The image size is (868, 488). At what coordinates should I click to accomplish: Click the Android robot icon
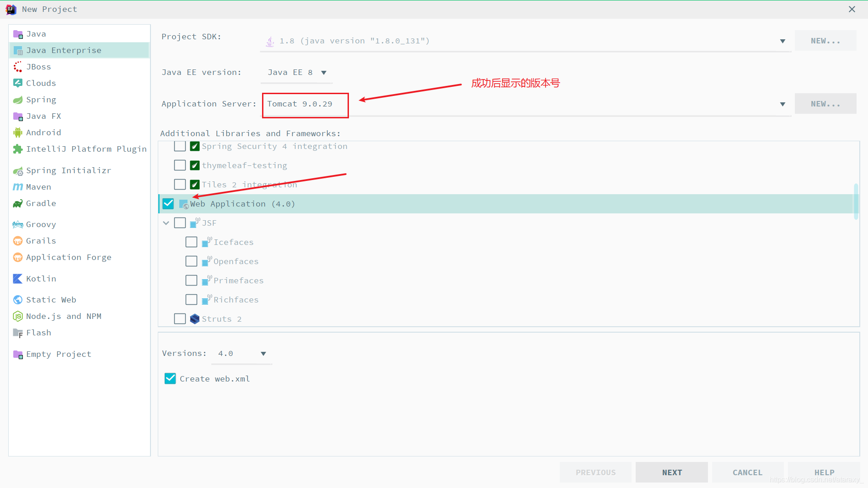(18, 133)
